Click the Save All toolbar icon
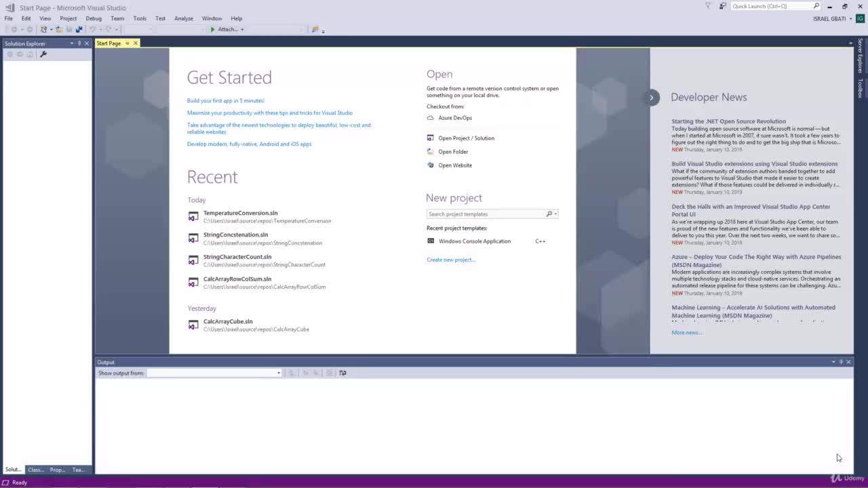Screen dimensions: 868x488 79,29
